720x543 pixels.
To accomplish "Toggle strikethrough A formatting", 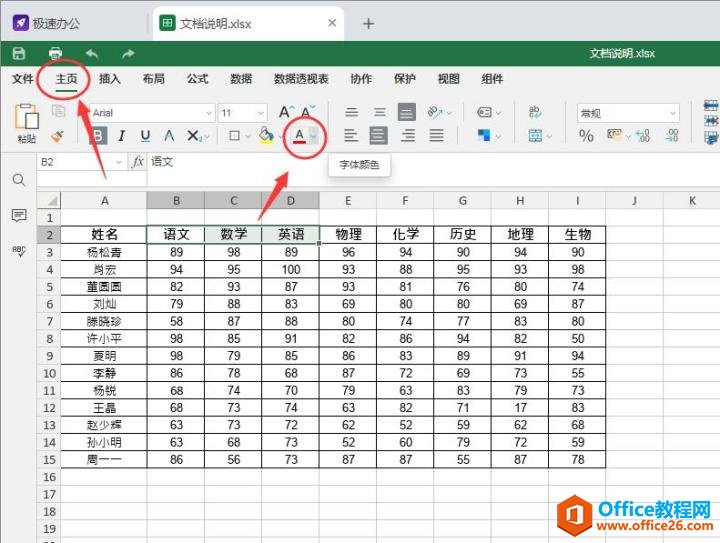I will pyautogui.click(x=169, y=136).
